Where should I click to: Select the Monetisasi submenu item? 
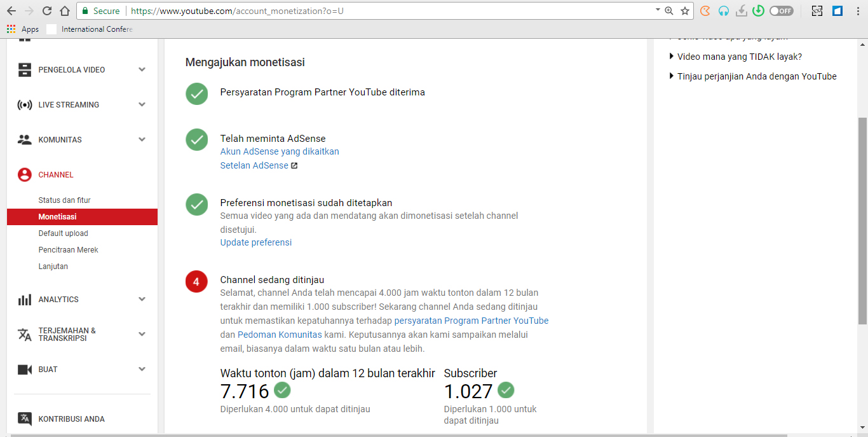tap(82, 217)
